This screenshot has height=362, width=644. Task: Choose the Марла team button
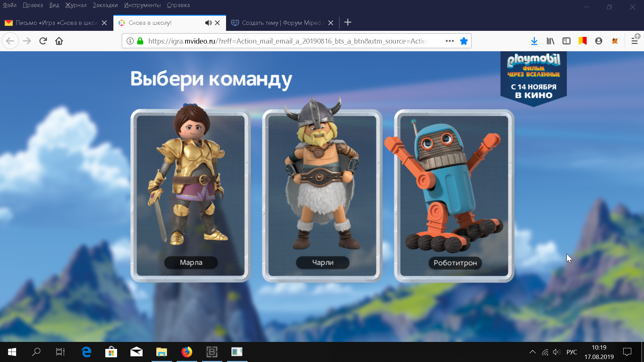pyautogui.click(x=191, y=262)
